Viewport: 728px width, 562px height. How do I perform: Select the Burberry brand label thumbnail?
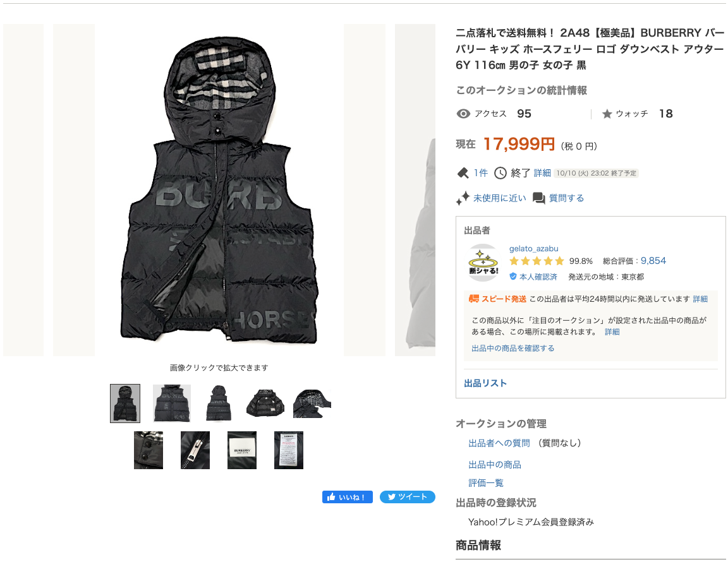tap(242, 450)
